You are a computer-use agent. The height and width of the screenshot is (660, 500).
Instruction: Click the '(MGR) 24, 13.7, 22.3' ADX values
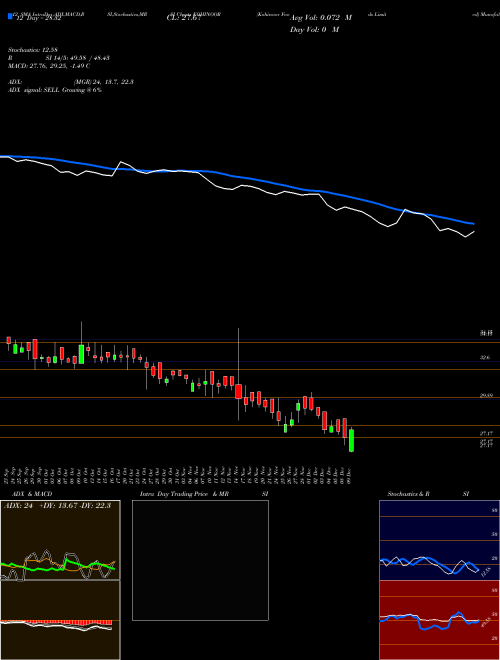[104, 82]
